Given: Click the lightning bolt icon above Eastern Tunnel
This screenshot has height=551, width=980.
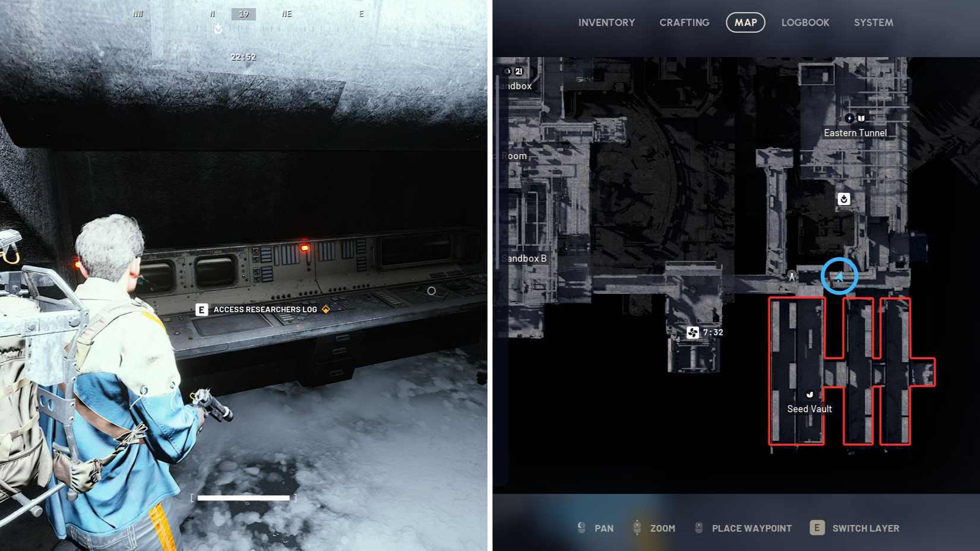Looking at the screenshot, I should [x=849, y=118].
